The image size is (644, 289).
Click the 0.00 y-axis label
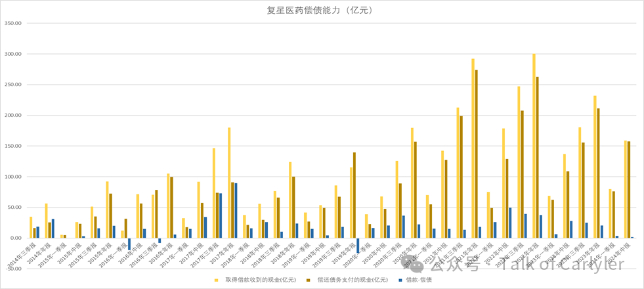(x=16, y=238)
